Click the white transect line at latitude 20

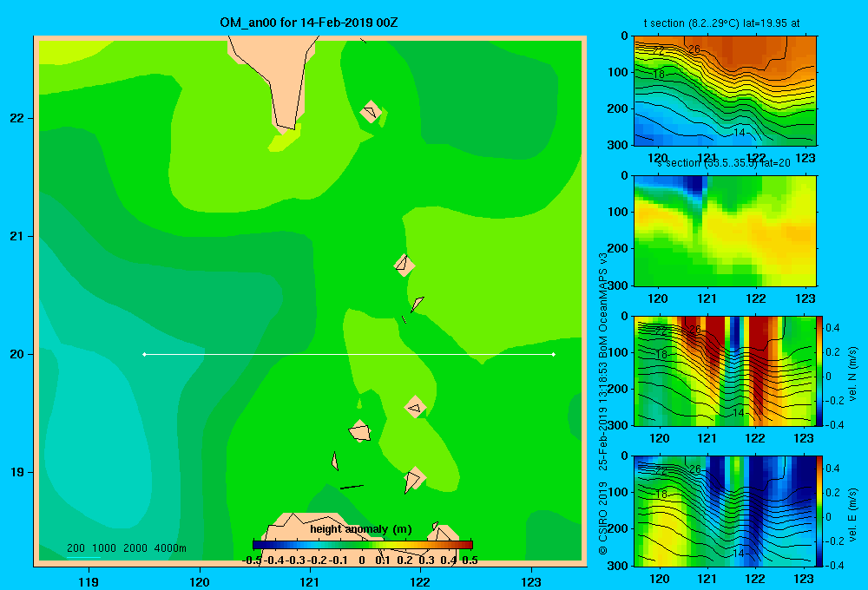(x=349, y=354)
